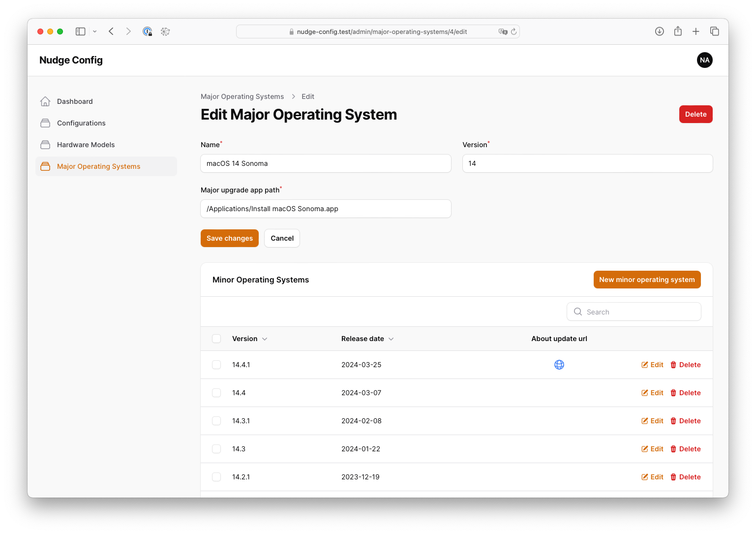Go to Configurations in the sidebar
Viewport: 756px width, 534px height.
click(81, 123)
